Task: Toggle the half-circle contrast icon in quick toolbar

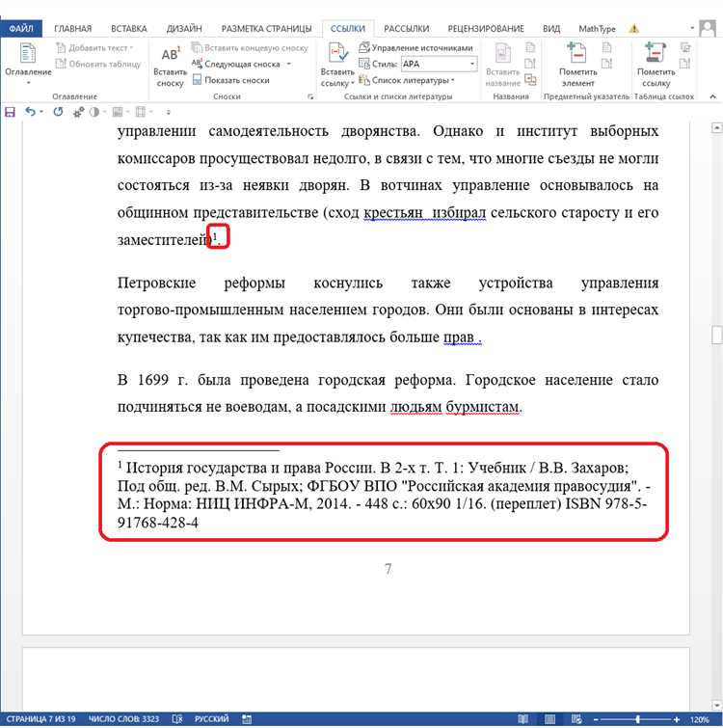Action: (94, 112)
